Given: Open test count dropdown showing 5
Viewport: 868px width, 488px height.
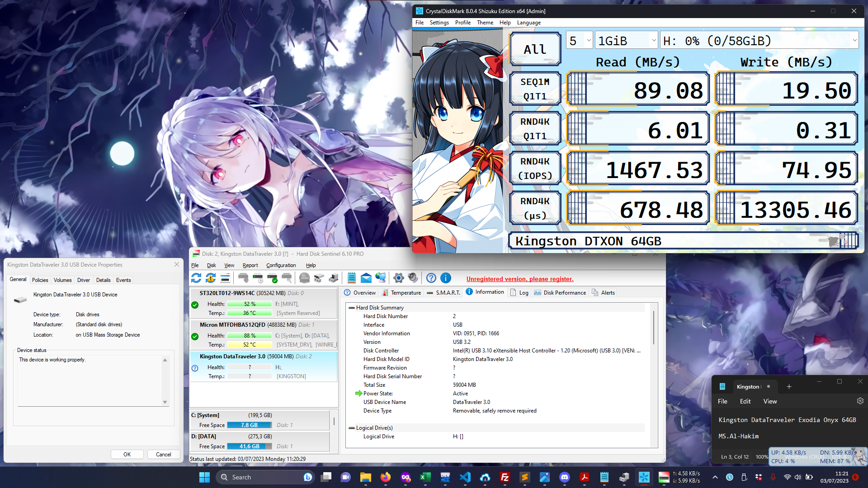Looking at the screenshot, I should coord(579,41).
